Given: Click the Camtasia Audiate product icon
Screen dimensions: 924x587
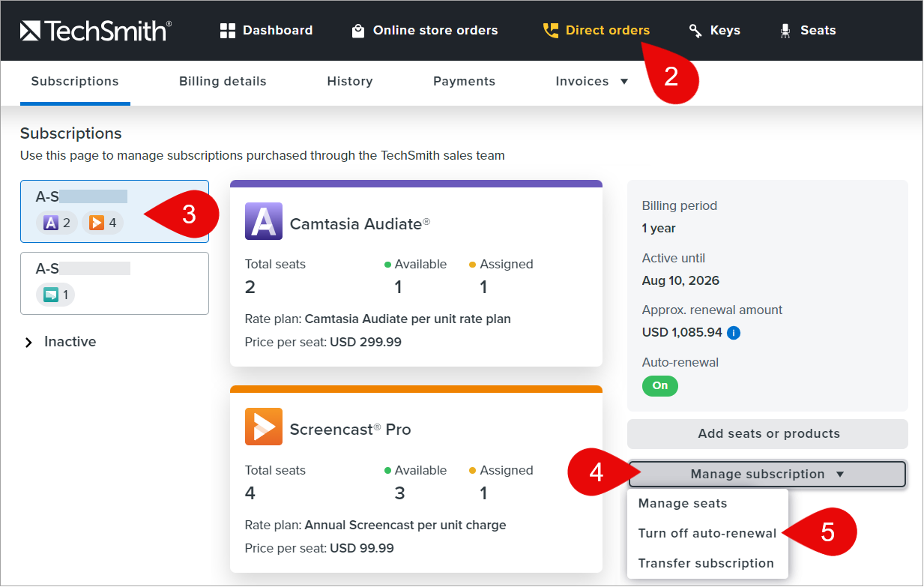Looking at the screenshot, I should (x=264, y=221).
